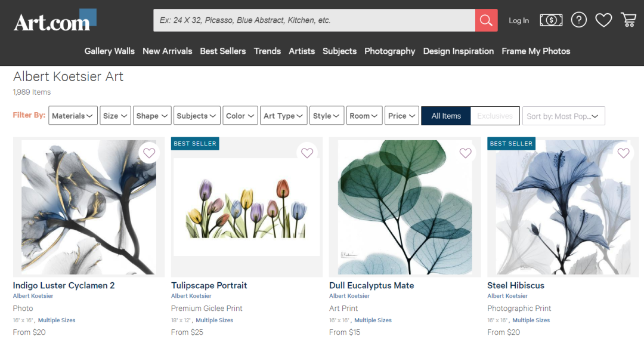Switch to Exclusives items

tap(495, 116)
